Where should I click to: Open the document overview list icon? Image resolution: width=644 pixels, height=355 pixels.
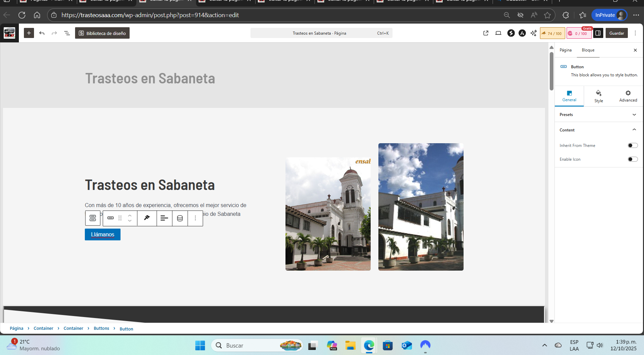67,33
